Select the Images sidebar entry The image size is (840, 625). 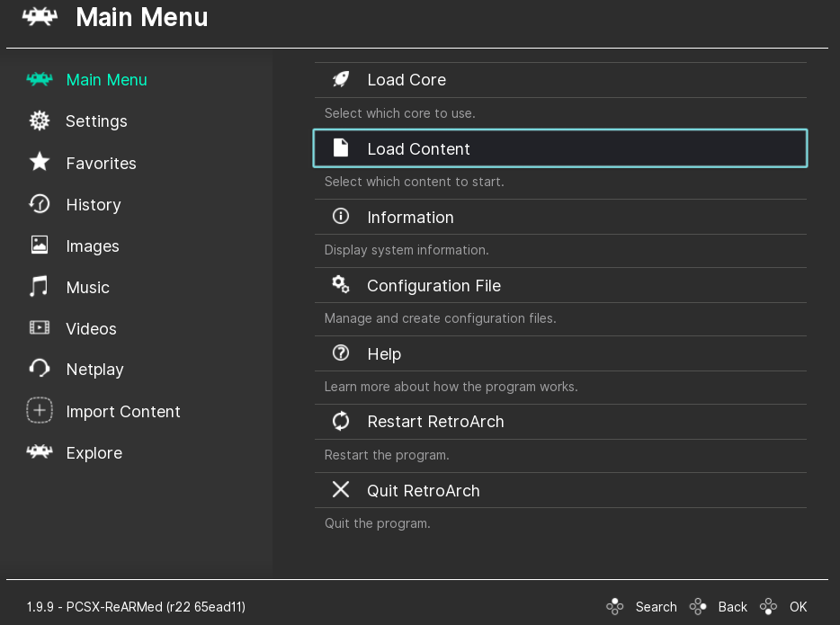[92, 246]
